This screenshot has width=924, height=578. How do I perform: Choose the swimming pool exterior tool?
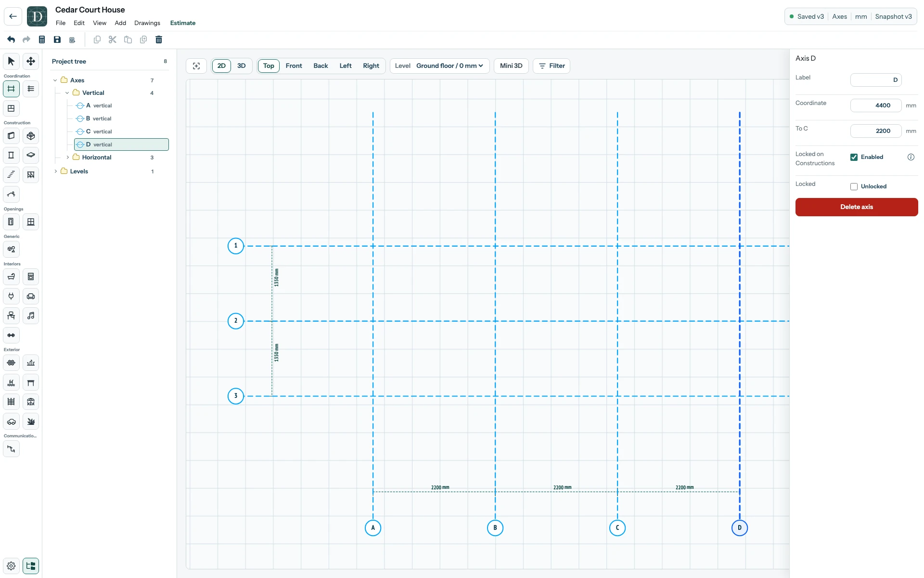11,382
